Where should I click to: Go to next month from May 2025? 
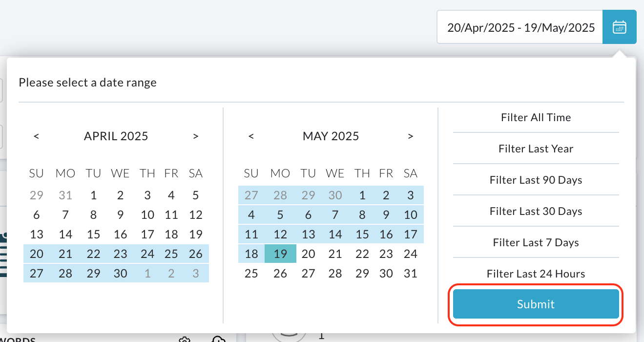pos(411,136)
